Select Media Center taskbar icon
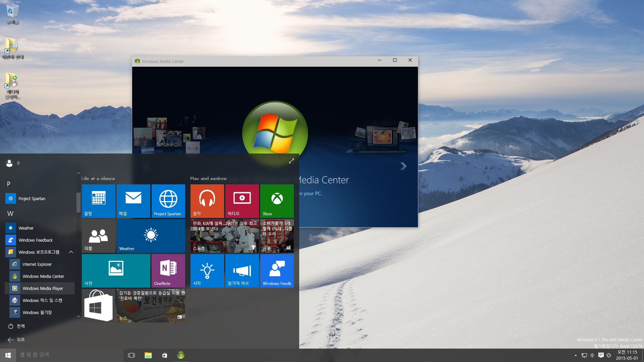The height and width of the screenshot is (362, 644). tap(181, 355)
